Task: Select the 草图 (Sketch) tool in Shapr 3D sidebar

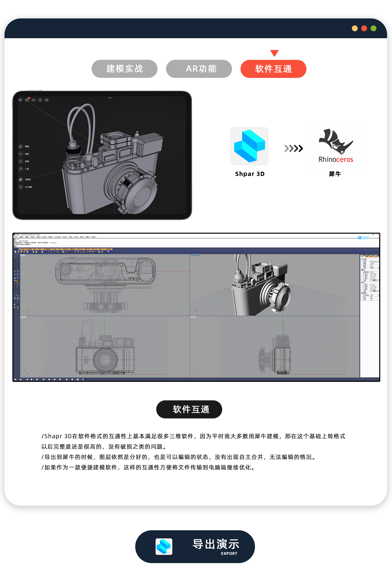Action: click(x=21, y=147)
